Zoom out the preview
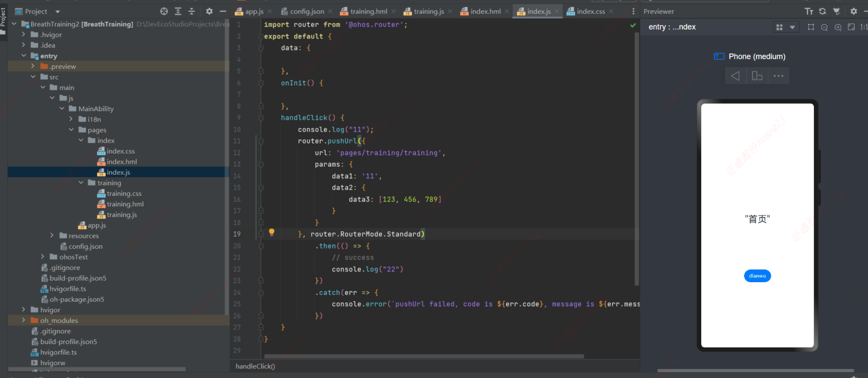 [825, 27]
